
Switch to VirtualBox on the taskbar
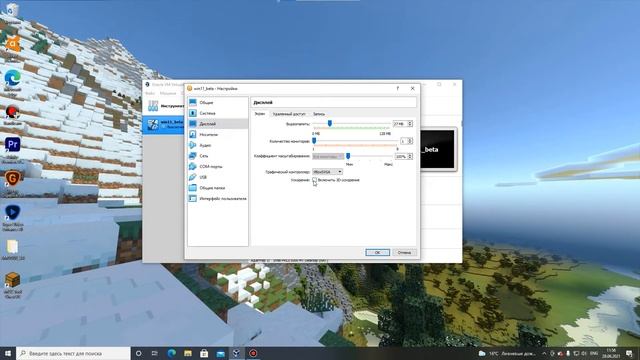(237, 353)
